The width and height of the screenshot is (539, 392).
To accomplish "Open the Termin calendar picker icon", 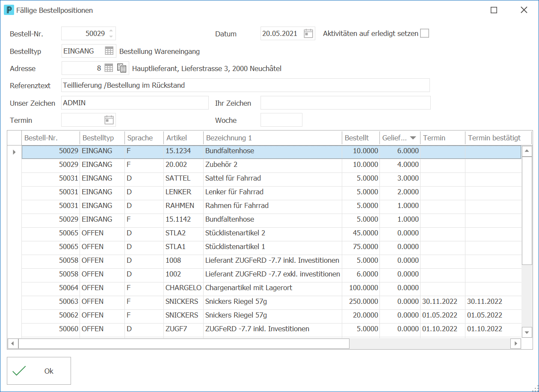I will click(x=109, y=120).
